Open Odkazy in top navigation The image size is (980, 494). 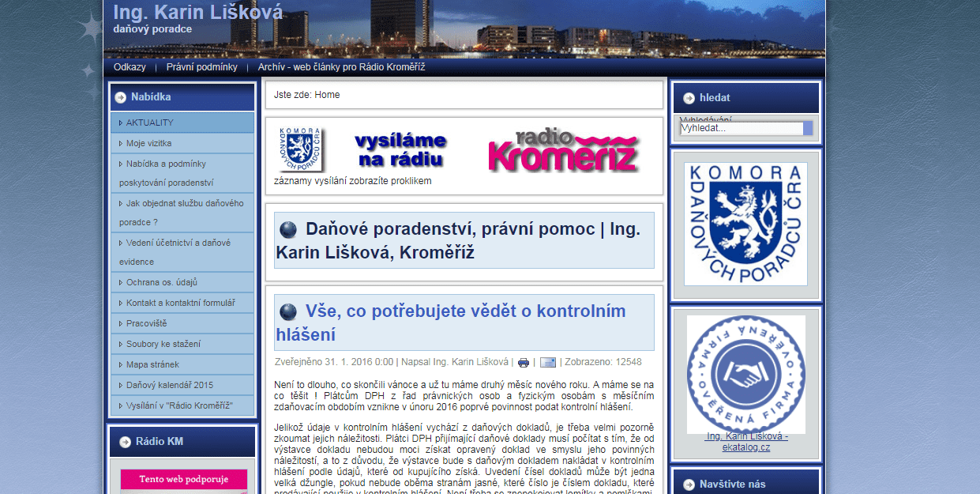[130, 67]
